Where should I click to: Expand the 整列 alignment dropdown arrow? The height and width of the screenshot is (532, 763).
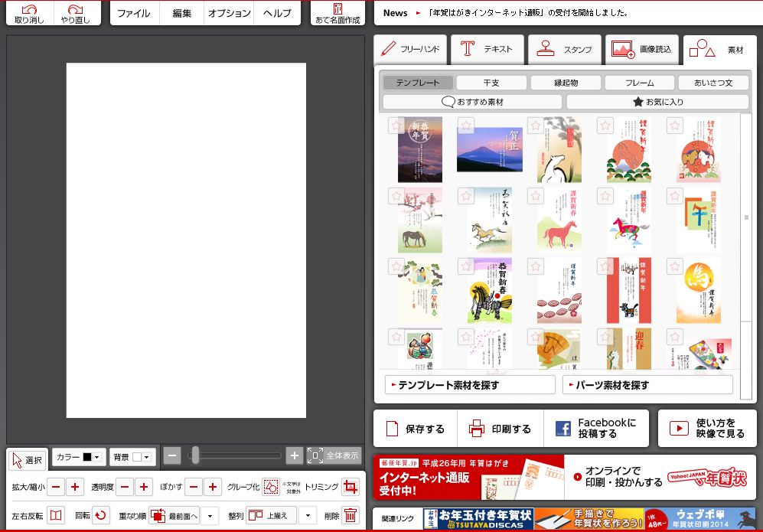(x=308, y=515)
